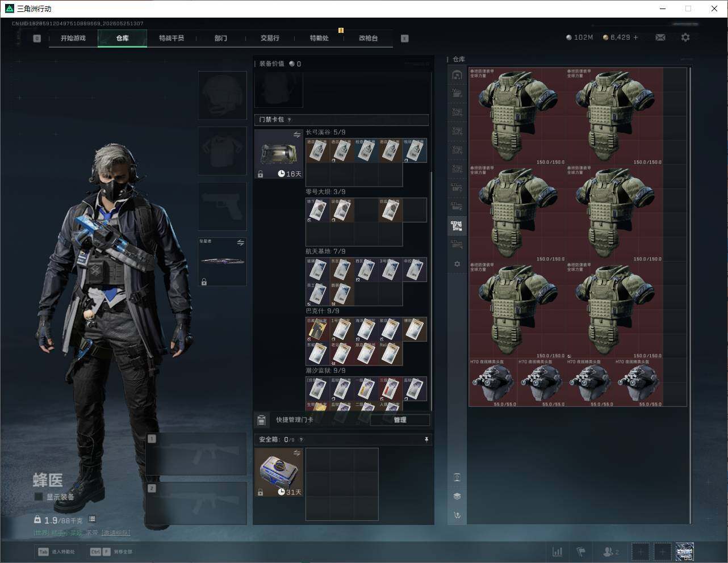Switch to the 仓库 tab
728x563 pixels.
click(x=122, y=38)
